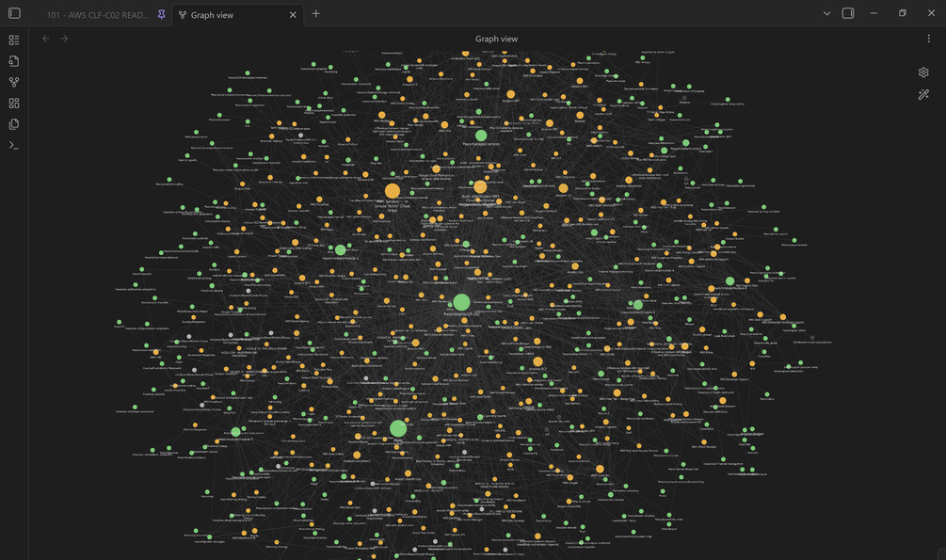Open command palette terminal ribbon icon
Image resolution: width=946 pixels, height=560 pixels.
(14, 145)
